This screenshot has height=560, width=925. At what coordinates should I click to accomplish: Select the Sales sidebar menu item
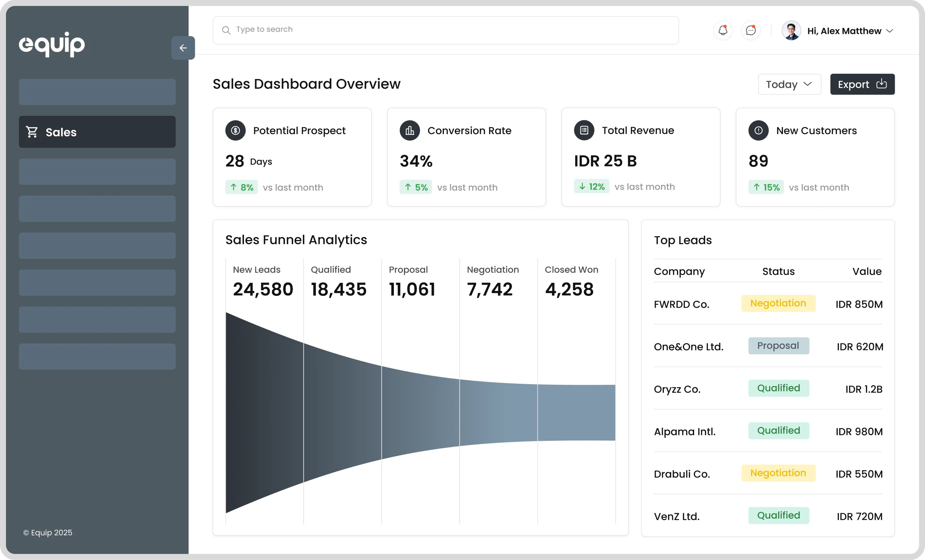[x=97, y=132]
